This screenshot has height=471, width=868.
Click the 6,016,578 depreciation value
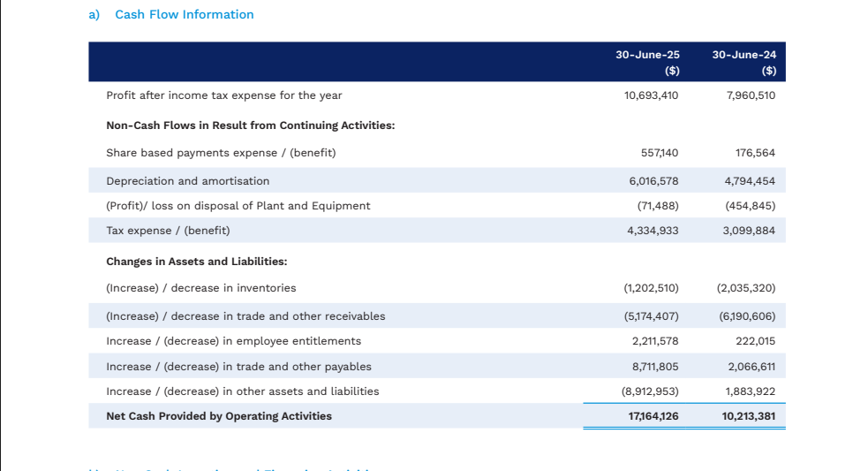pyautogui.click(x=653, y=181)
